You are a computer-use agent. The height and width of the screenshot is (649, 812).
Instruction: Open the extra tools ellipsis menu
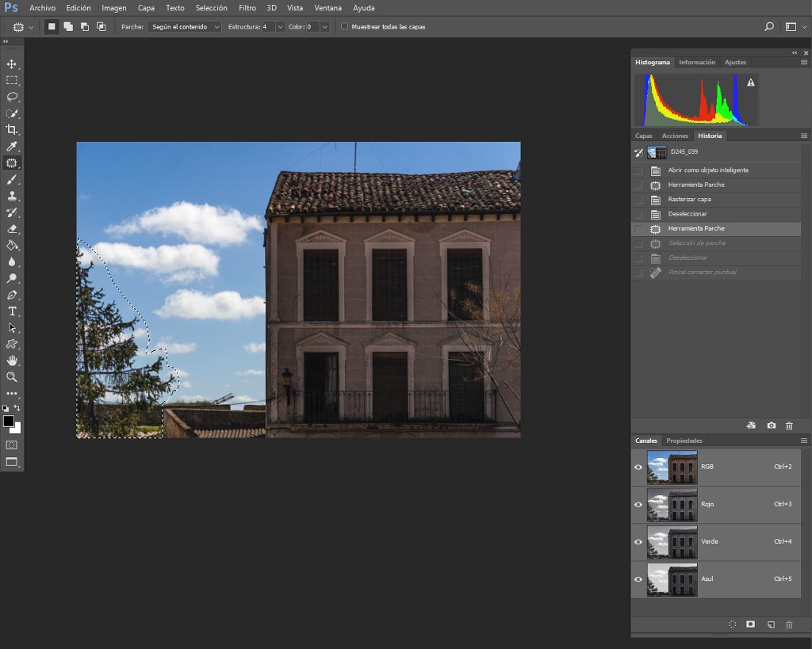pos(11,393)
